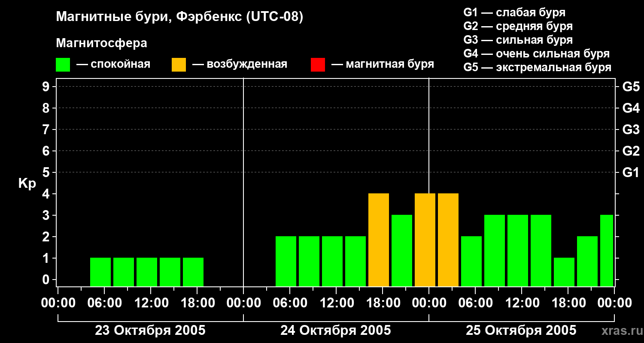The width and height of the screenshot is (644, 343).
Task: Click narrow final Kp 3 bar ending 25 Октября
Action: 607,250
